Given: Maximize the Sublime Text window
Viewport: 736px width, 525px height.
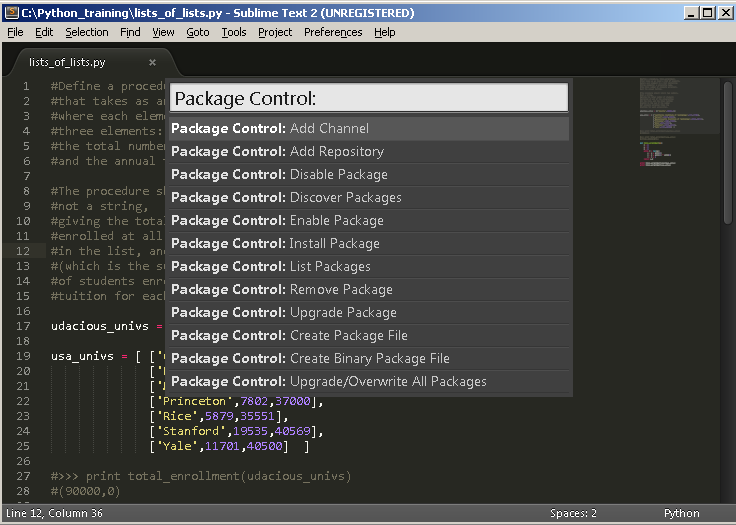Looking at the screenshot, I should click(707, 13).
